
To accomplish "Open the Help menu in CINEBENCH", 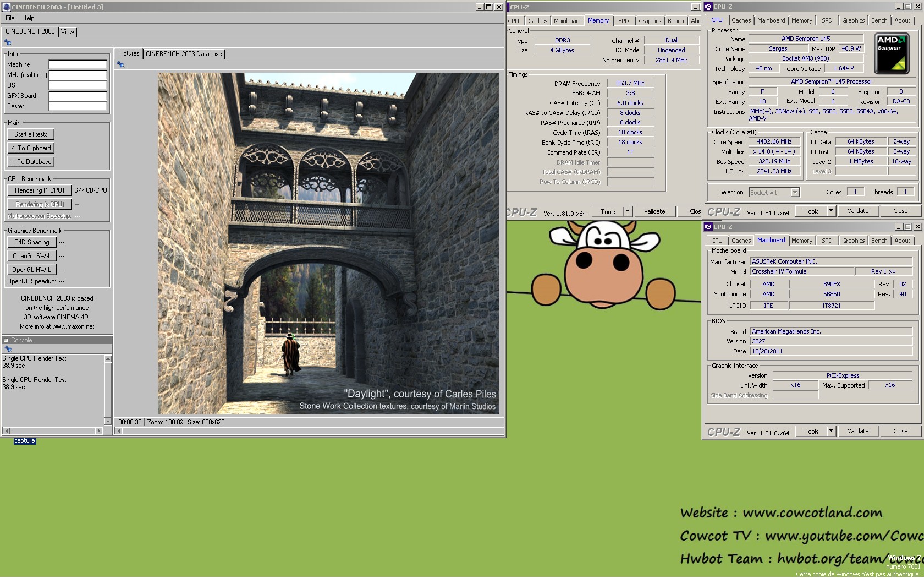I will (28, 18).
